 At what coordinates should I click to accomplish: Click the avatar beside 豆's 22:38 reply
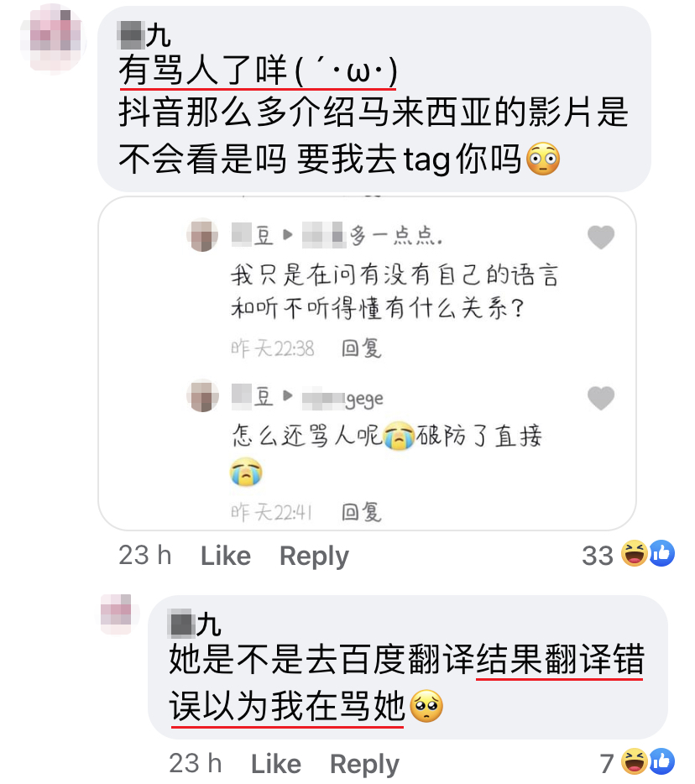(x=202, y=234)
